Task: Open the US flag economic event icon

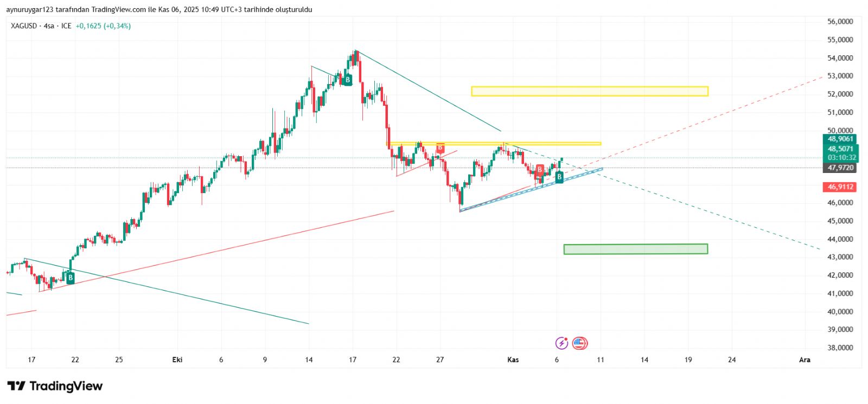Action: 579,343
